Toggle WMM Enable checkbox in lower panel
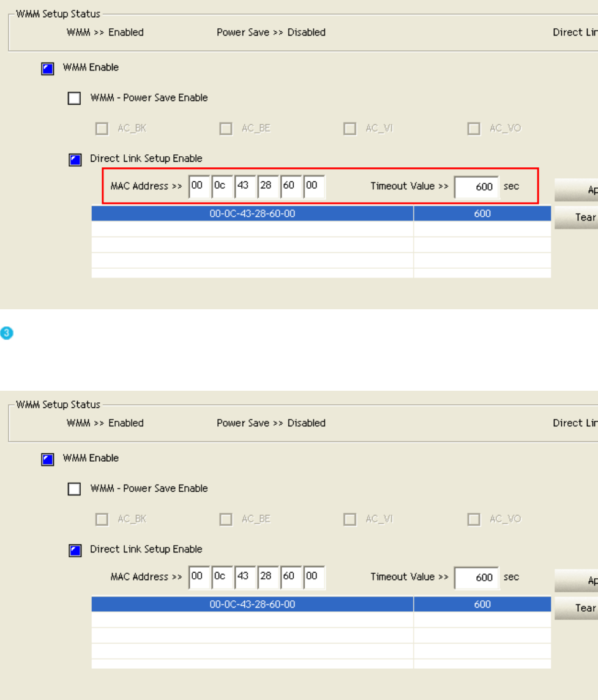Screen dimensions: 598x700 coord(48,459)
